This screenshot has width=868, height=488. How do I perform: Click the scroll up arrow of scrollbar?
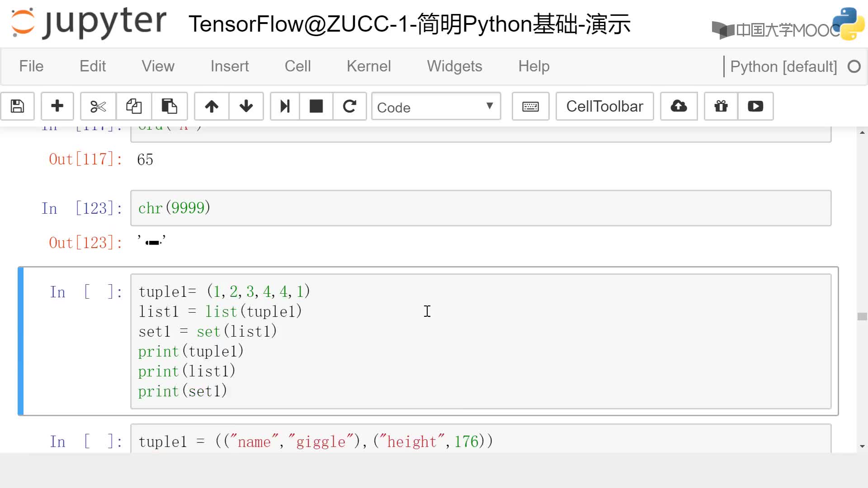point(862,132)
